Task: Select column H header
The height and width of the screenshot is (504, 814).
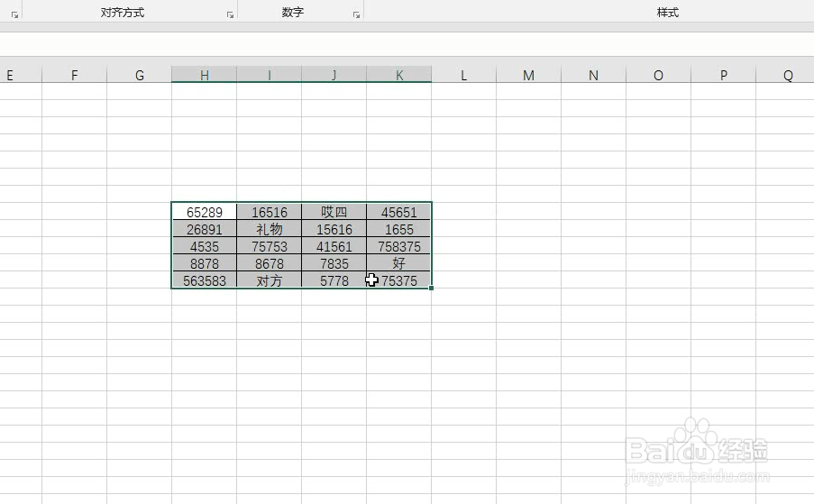Action: tap(204, 75)
